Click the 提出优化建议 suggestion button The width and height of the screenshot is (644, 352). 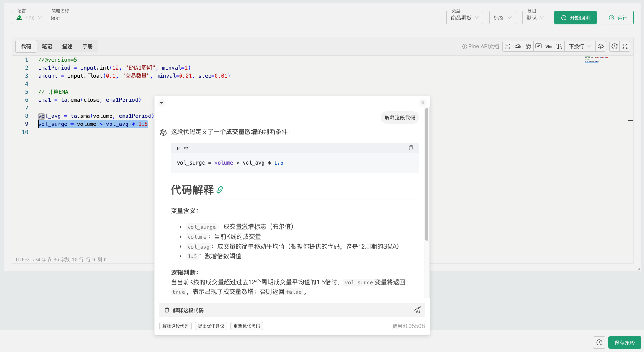tap(211, 326)
